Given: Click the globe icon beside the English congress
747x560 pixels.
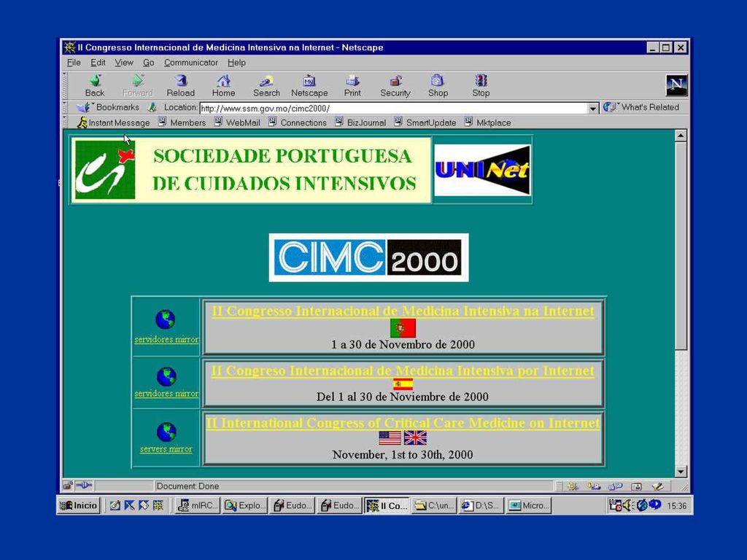Looking at the screenshot, I should 166,432.
